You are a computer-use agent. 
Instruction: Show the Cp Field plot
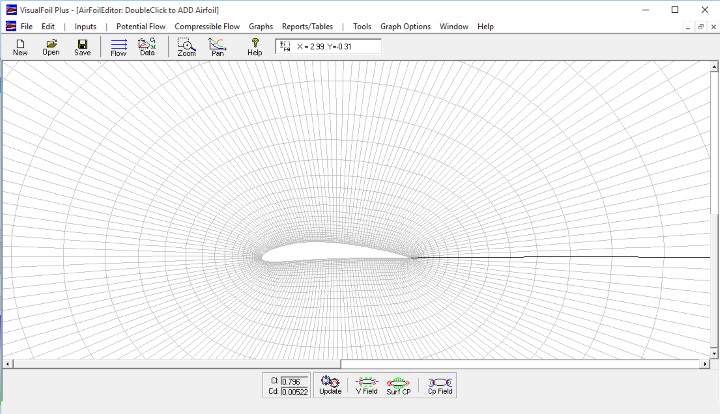[440, 385]
